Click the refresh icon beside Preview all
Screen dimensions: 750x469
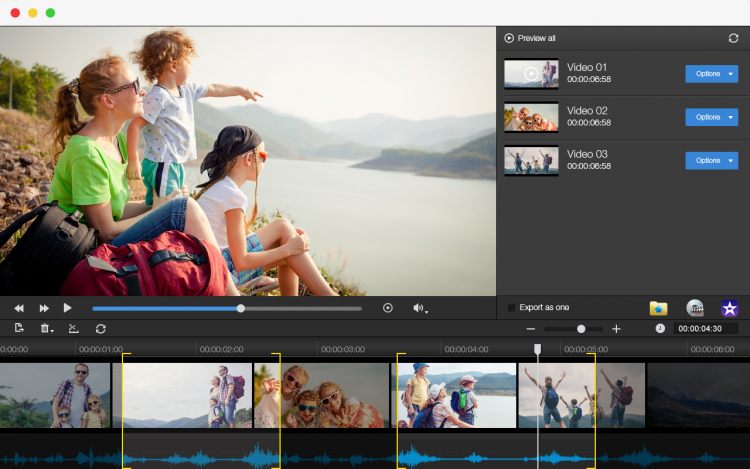click(x=733, y=38)
